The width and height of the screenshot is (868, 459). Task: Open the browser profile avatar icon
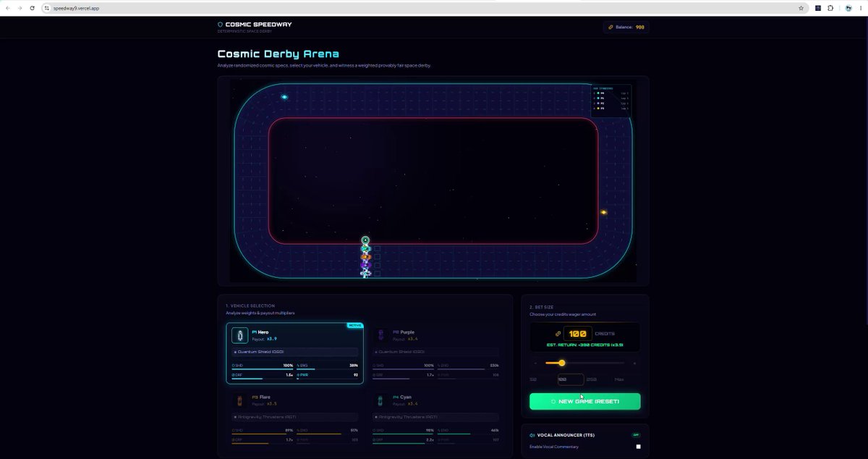click(848, 8)
